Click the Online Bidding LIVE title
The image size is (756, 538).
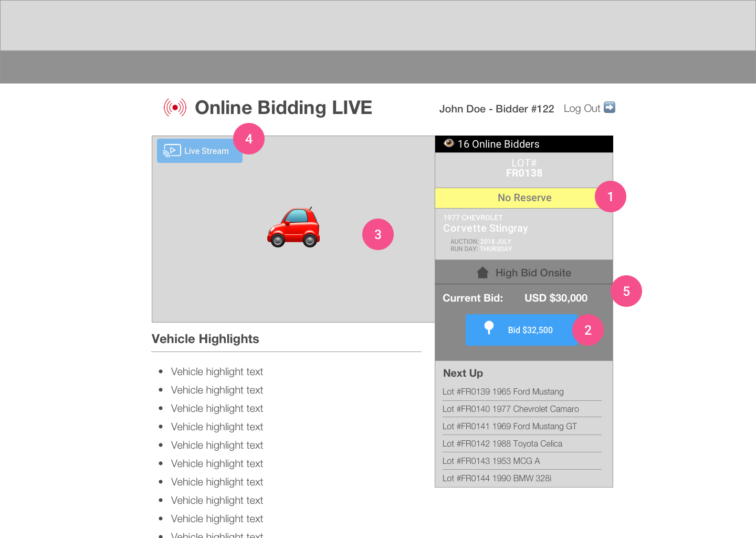[x=283, y=108]
